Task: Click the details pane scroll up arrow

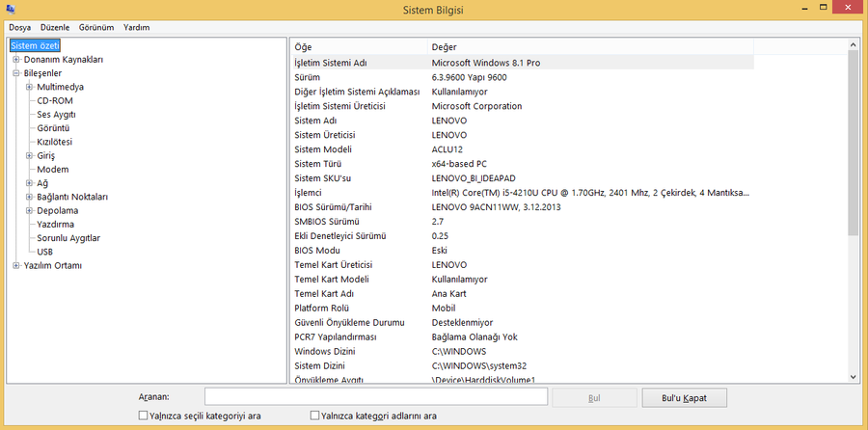Action: pos(854,43)
